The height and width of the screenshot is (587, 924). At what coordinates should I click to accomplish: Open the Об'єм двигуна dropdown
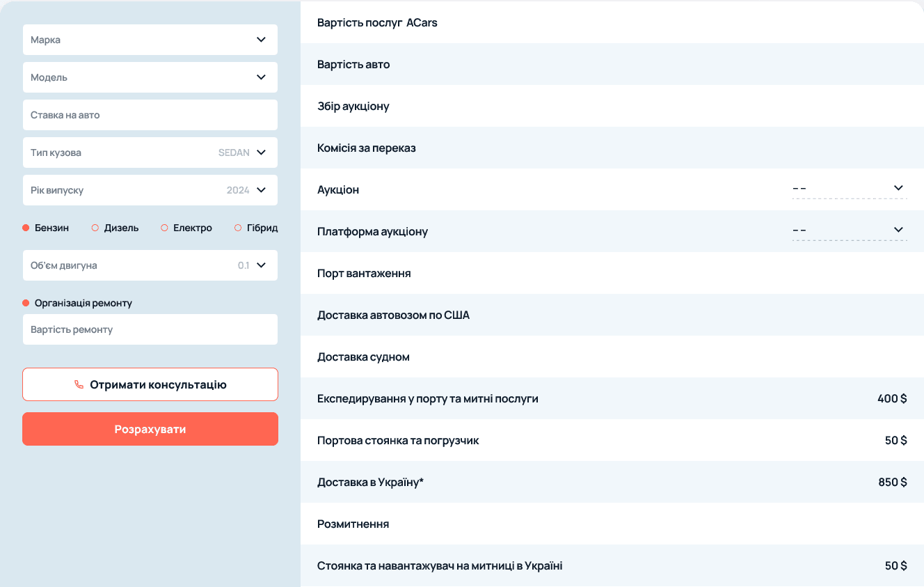point(150,265)
